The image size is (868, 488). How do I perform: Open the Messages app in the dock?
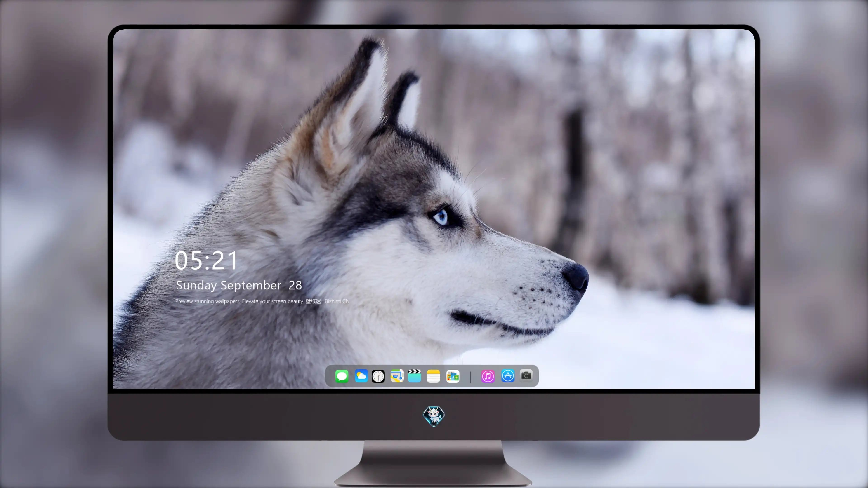342,376
